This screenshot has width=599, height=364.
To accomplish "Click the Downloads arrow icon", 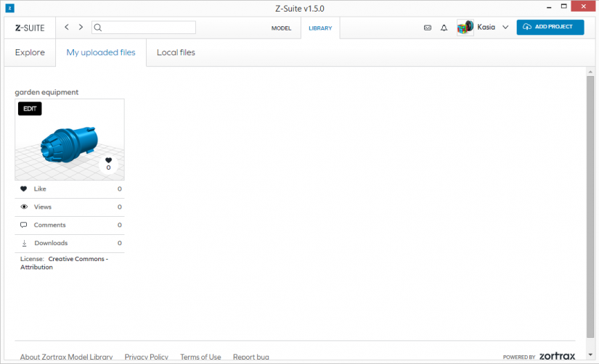I will pos(25,243).
